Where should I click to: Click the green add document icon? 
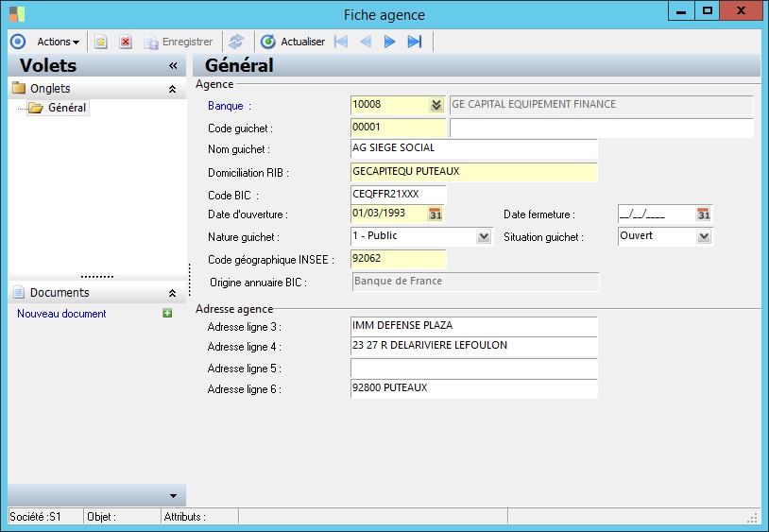167,314
